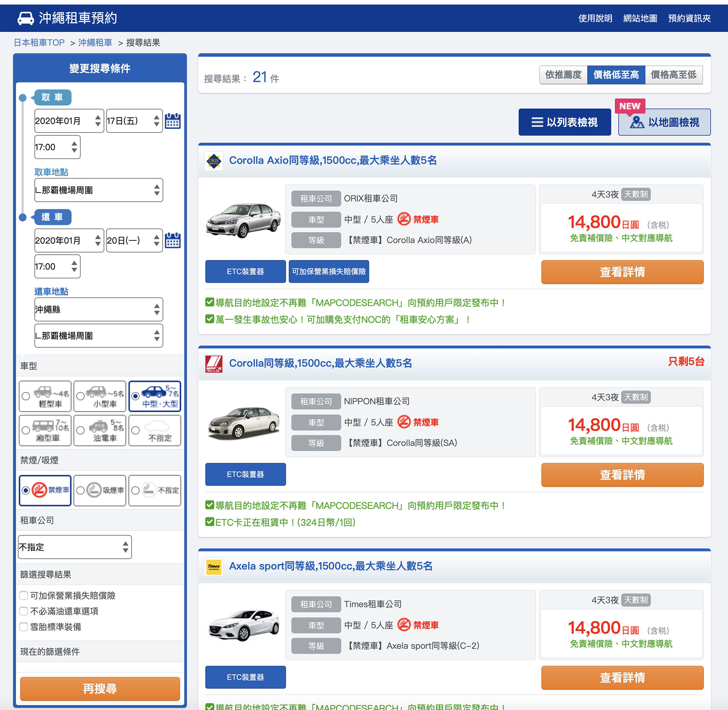728x710 pixels.
Task: Click no-smoking icon in Times listing
Action: tap(404, 624)
